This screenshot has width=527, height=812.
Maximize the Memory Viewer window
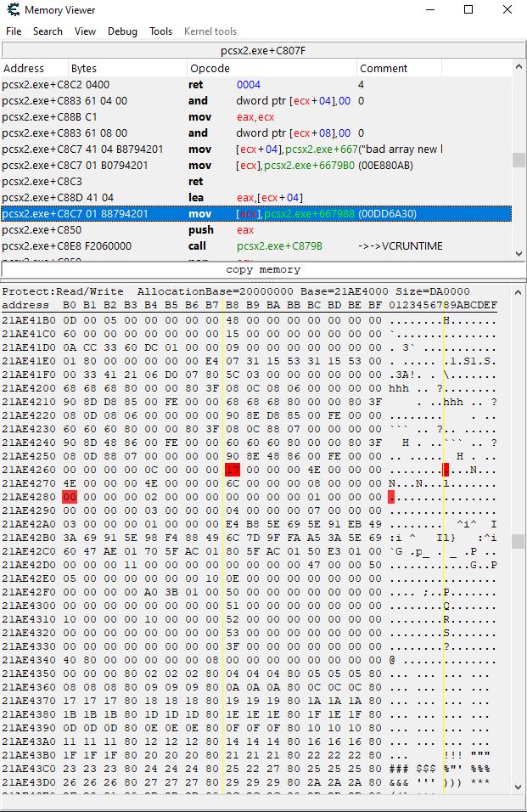point(468,10)
